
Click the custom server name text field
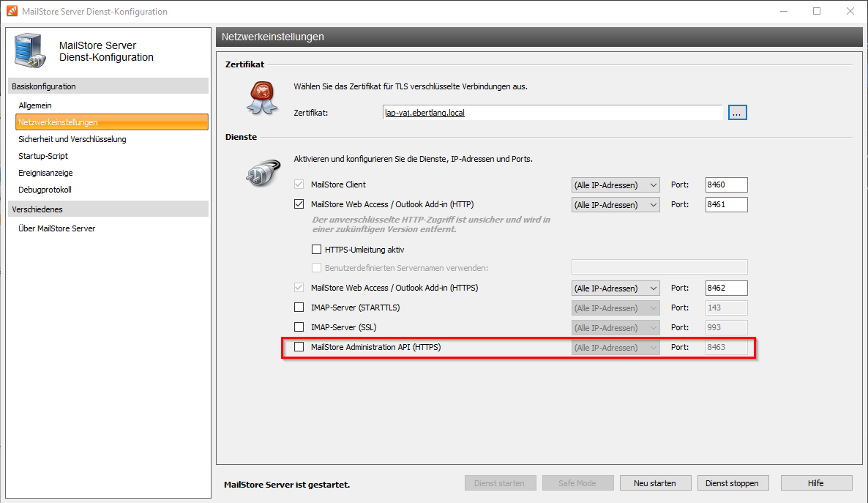tap(659, 267)
